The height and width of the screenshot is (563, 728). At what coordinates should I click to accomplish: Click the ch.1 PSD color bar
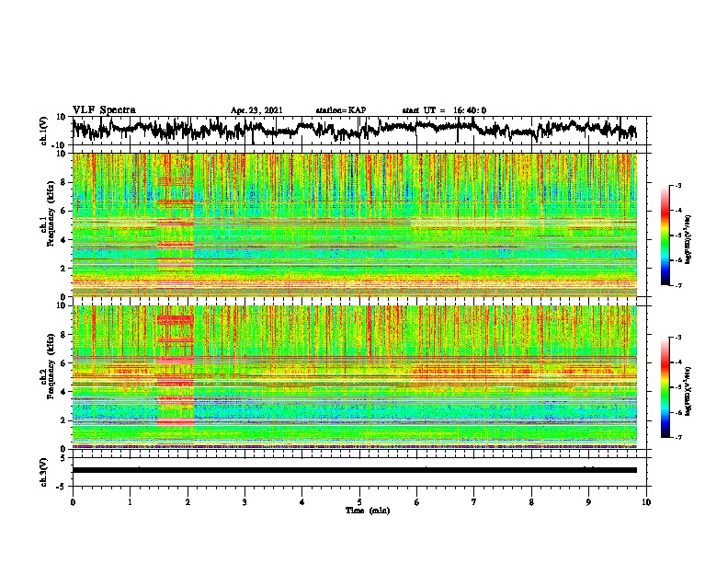pyautogui.click(x=665, y=236)
